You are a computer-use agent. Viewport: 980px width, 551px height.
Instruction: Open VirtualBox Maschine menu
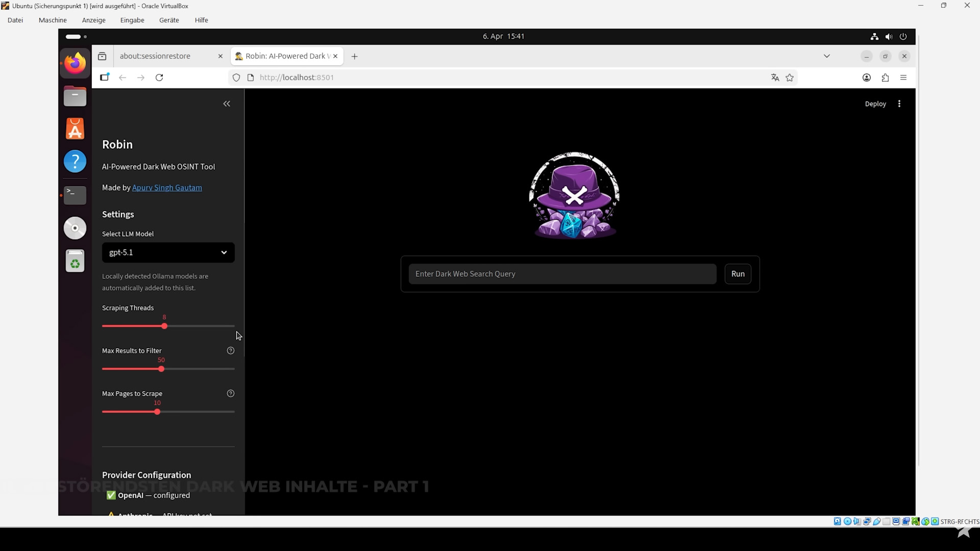[53, 20]
